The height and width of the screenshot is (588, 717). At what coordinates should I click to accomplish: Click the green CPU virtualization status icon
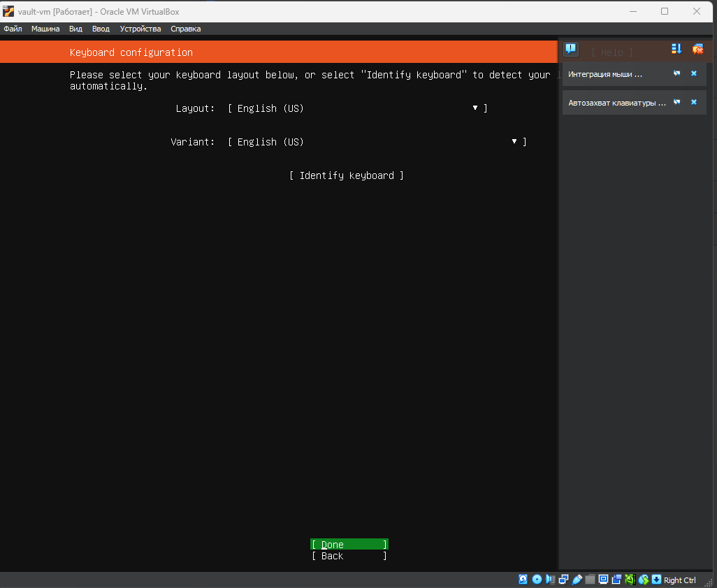pyautogui.click(x=630, y=580)
